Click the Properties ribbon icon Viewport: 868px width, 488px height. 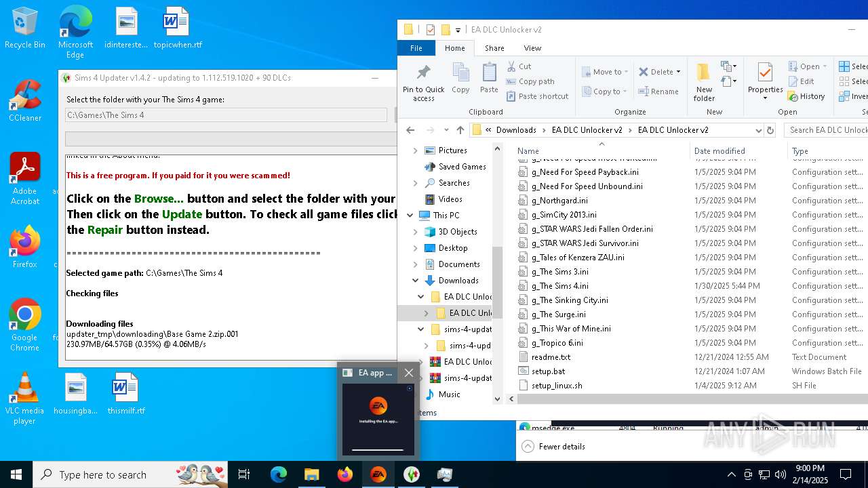(765, 82)
